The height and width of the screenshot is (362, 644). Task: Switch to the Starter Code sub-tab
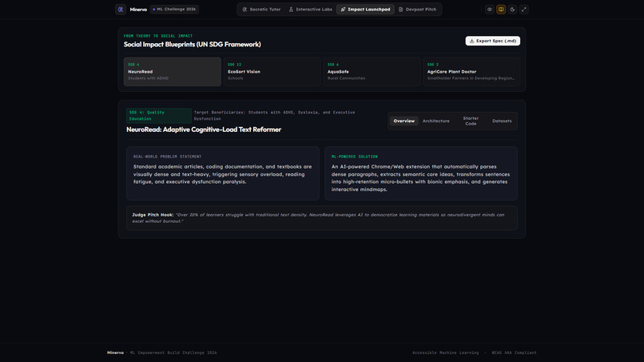click(471, 121)
